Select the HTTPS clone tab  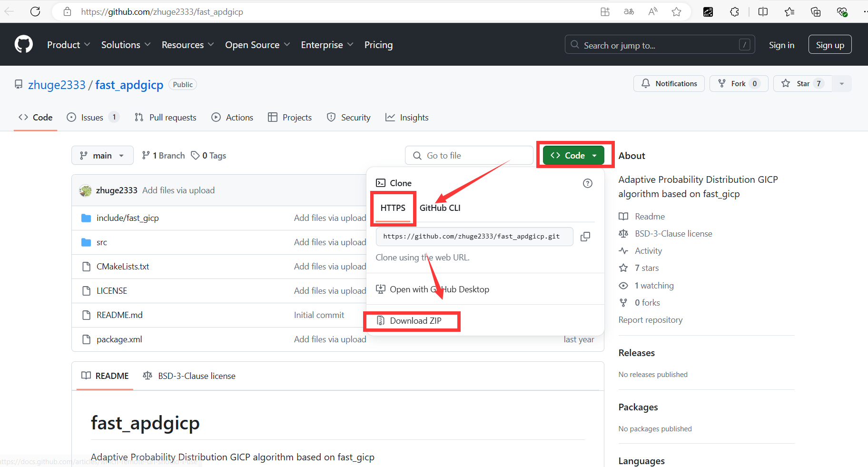tap(393, 208)
